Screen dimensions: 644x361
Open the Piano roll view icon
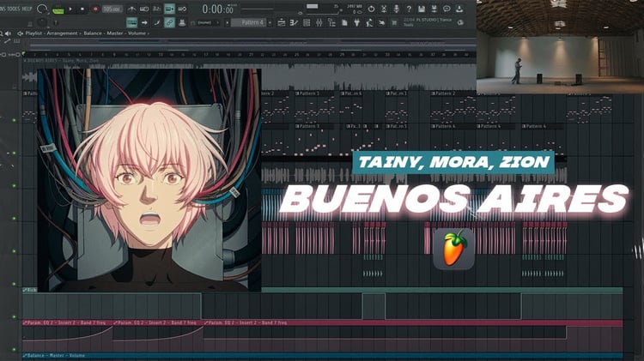click(294, 23)
